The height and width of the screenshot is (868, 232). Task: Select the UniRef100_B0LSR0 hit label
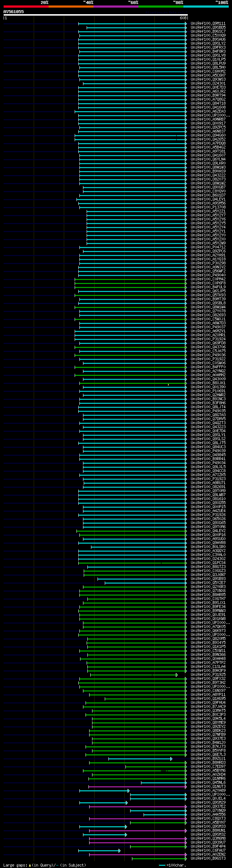tap(208, 547)
